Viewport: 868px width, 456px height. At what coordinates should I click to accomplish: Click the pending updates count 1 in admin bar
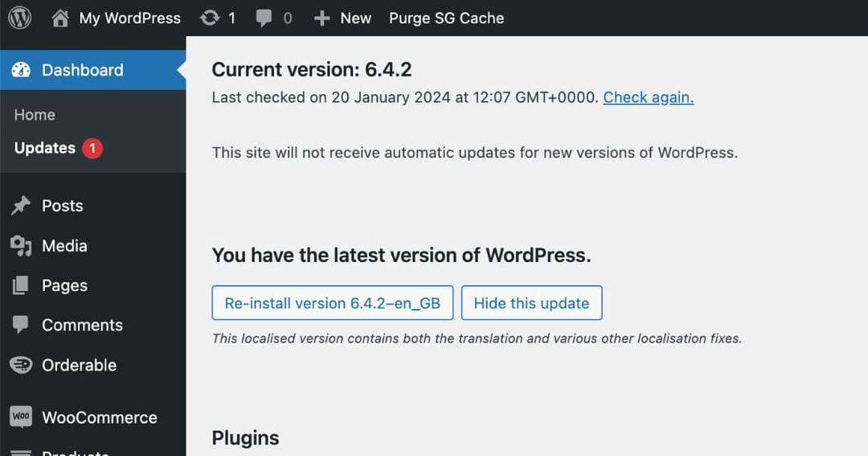pyautogui.click(x=232, y=18)
